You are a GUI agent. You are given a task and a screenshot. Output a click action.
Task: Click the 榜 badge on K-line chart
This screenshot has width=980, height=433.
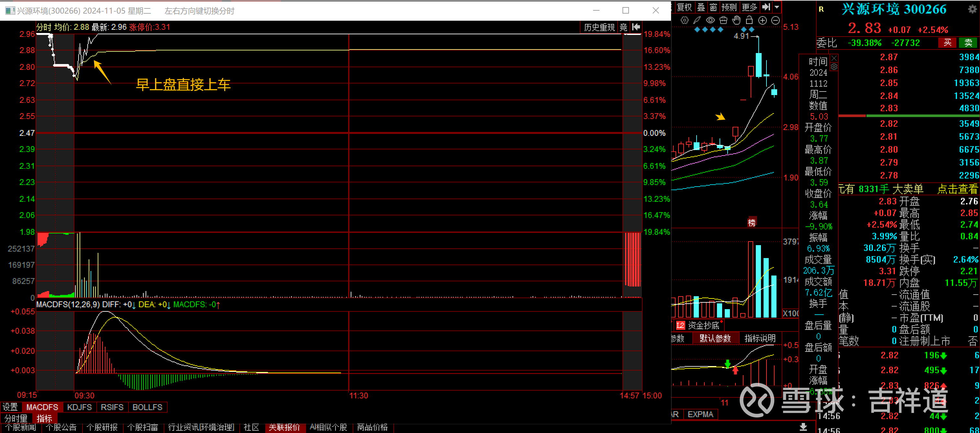coord(752,222)
